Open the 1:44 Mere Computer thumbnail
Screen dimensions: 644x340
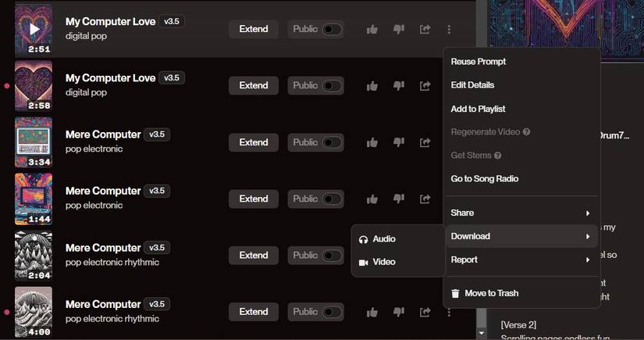click(x=34, y=199)
